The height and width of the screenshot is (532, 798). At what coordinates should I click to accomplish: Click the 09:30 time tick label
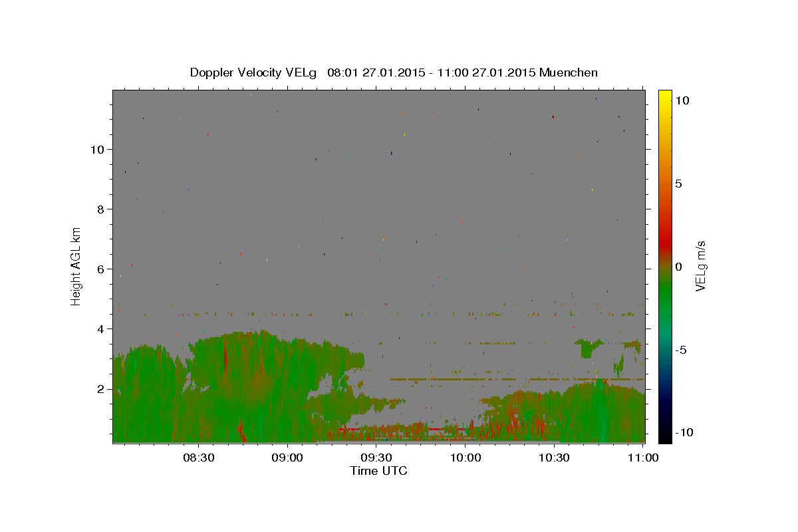point(376,458)
